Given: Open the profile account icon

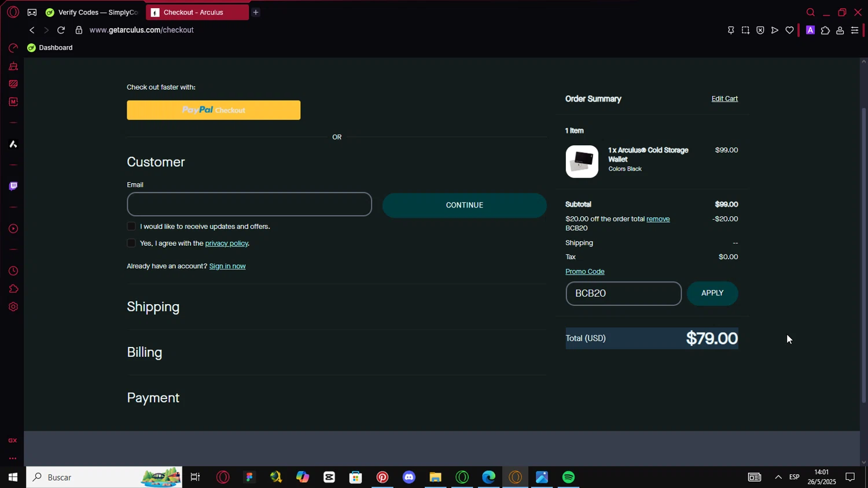Looking at the screenshot, I should pos(840,30).
